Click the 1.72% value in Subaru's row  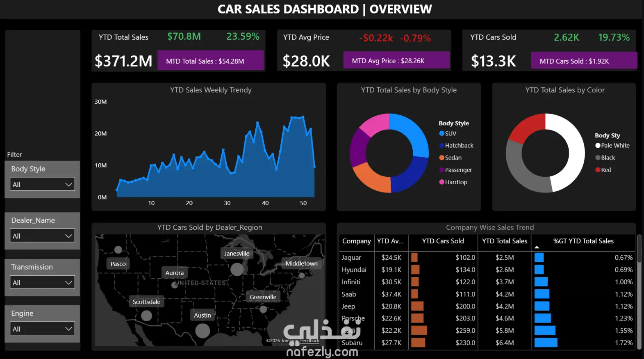coord(624,343)
